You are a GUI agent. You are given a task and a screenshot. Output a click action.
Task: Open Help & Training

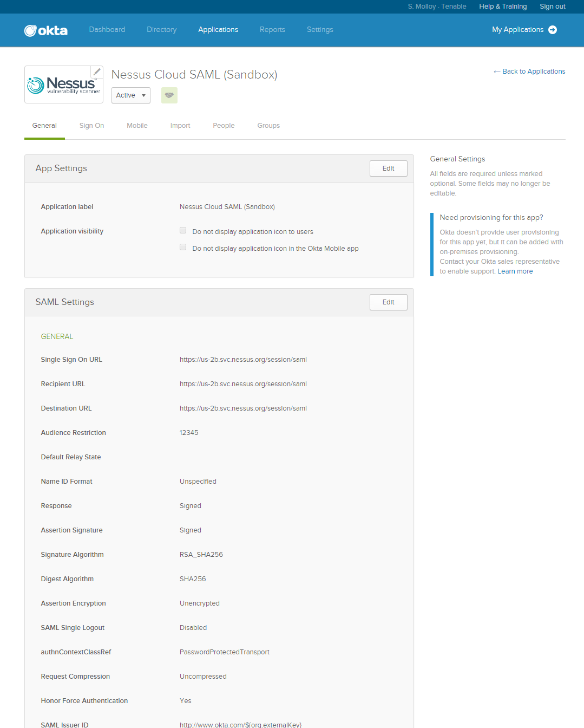pos(503,6)
